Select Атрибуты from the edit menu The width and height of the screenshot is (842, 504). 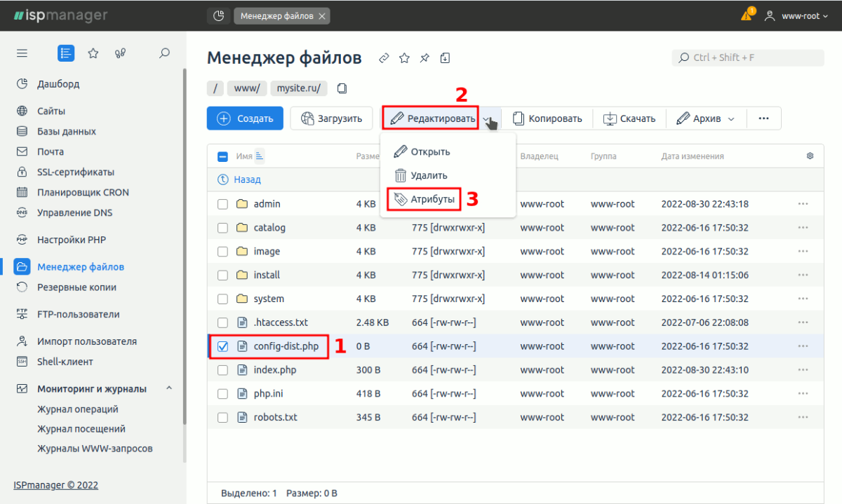[x=425, y=200]
